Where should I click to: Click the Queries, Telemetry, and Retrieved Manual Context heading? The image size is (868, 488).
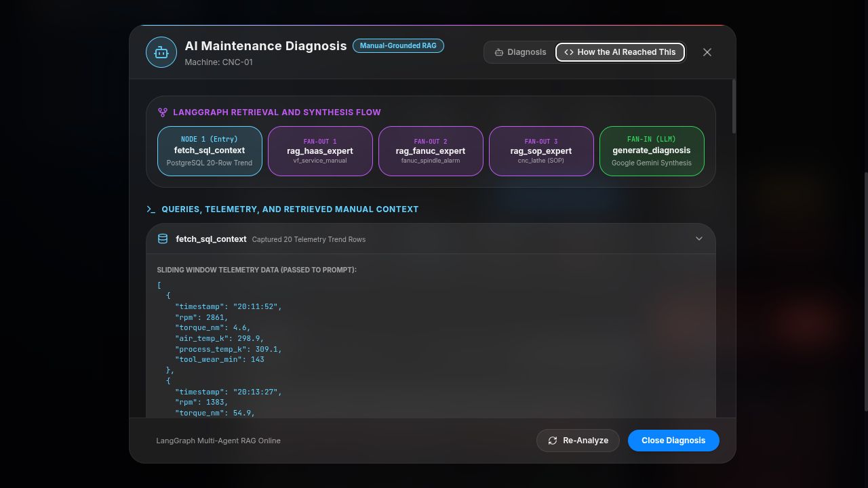pos(290,209)
